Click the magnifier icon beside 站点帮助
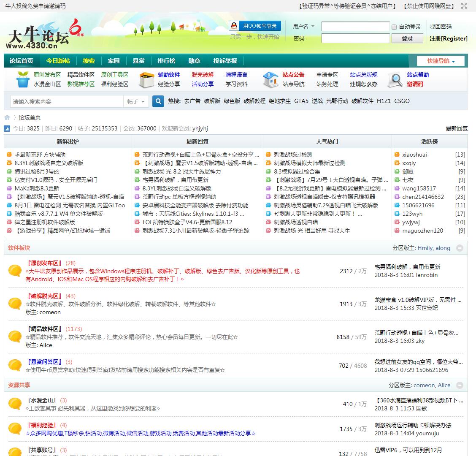This screenshot has width=476, height=456. click(395, 79)
